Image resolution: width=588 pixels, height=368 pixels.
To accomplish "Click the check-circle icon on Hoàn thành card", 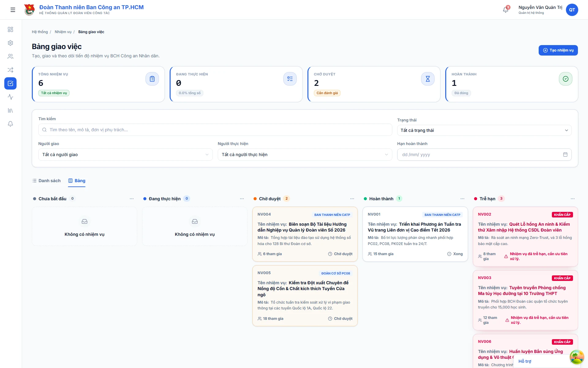I will [x=566, y=79].
